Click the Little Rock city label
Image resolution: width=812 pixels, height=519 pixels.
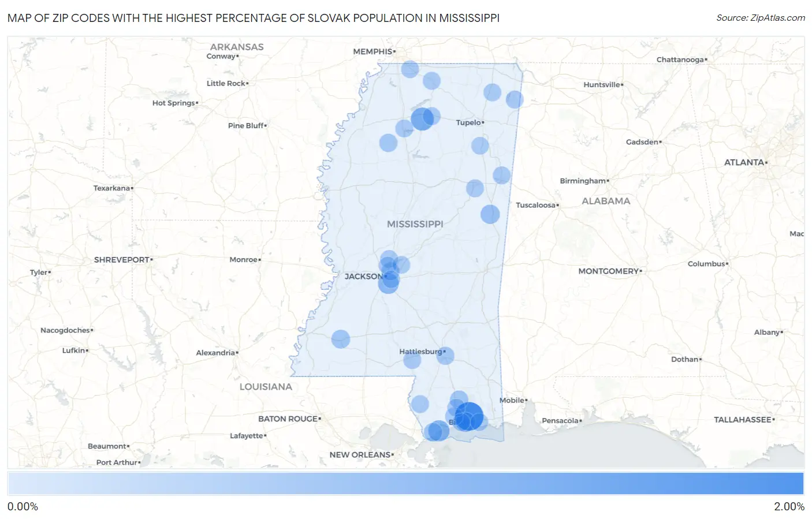coord(226,83)
